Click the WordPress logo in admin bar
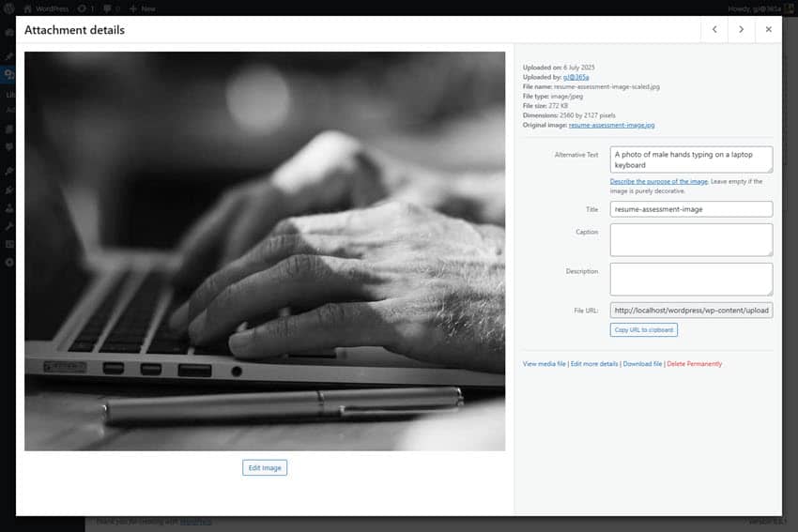Image resolution: width=798 pixels, height=532 pixels. [x=9, y=8]
